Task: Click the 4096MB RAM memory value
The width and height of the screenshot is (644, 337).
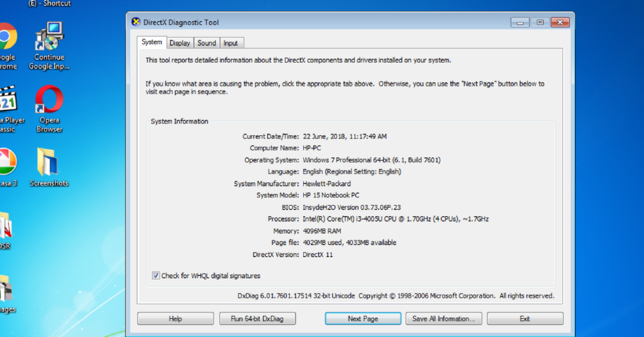Action: pyautogui.click(x=322, y=231)
